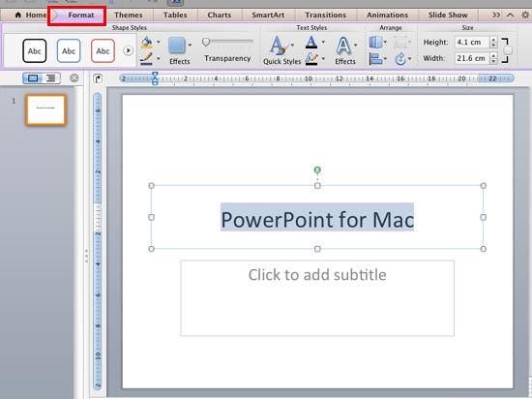
Task: Click the Shape Styles Effects button
Action: click(177, 46)
